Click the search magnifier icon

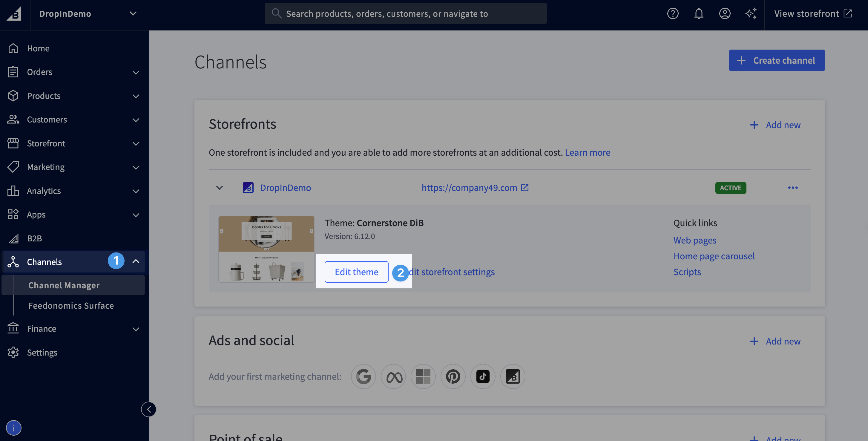(276, 13)
